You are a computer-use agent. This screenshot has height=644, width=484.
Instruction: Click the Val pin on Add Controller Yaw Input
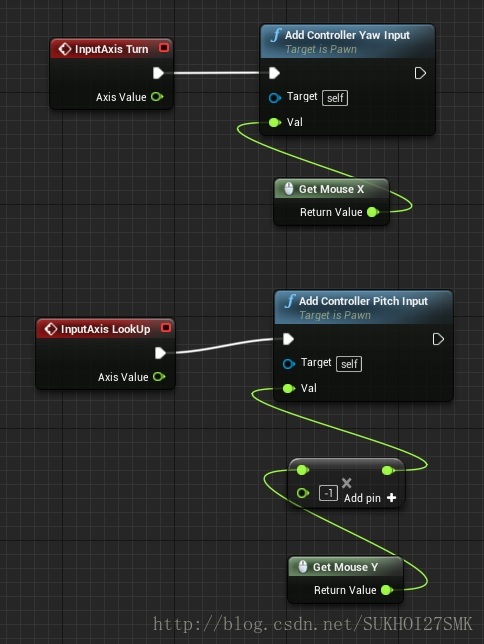[x=274, y=122]
